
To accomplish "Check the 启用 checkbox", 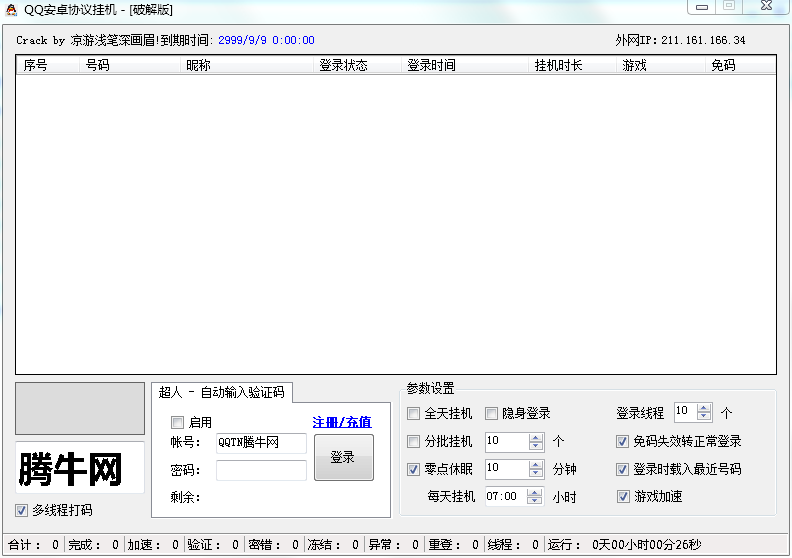I will coord(178,422).
